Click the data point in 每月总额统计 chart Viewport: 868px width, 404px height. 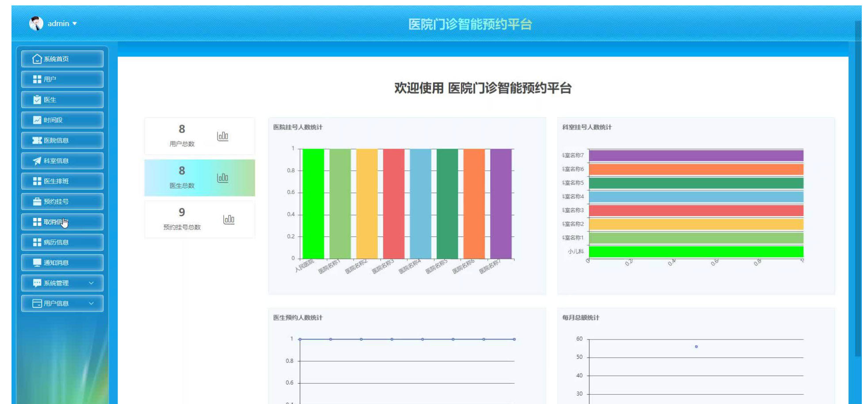[x=696, y=347]
